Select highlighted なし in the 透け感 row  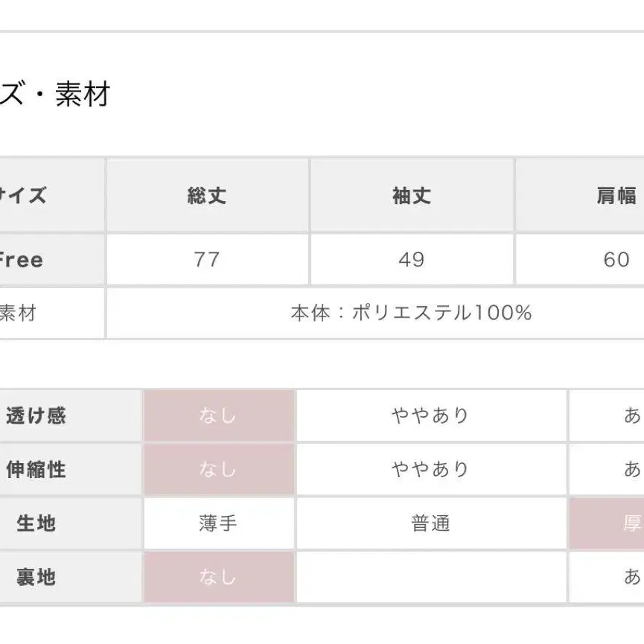[x=218, y=415]
